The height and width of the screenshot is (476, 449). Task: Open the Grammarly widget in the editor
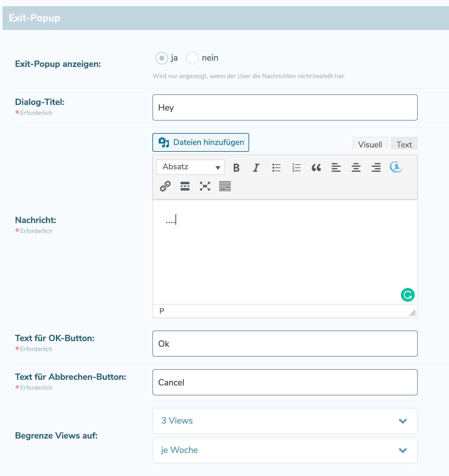pos(407,295)
